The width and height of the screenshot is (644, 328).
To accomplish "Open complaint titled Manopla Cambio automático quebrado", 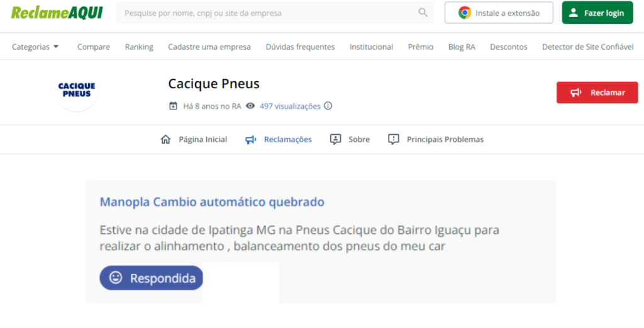I will click(212, 202).
